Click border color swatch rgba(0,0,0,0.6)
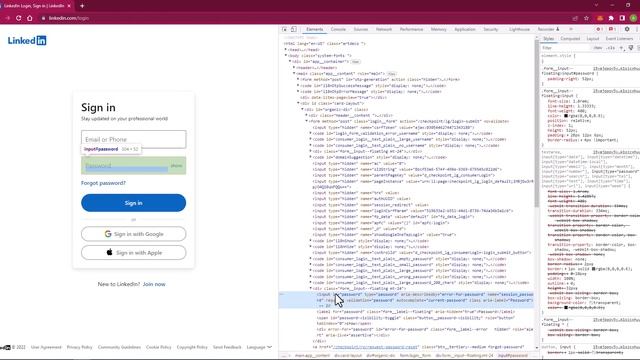The width and height of the screenshot is (640, 360). tap(594, 269)
